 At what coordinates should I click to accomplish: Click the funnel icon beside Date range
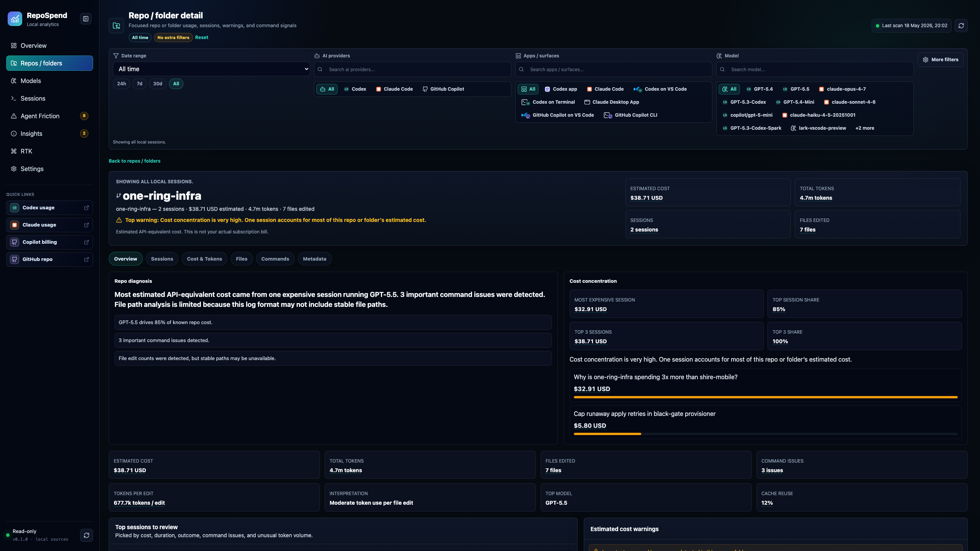[x=116, y=56]
